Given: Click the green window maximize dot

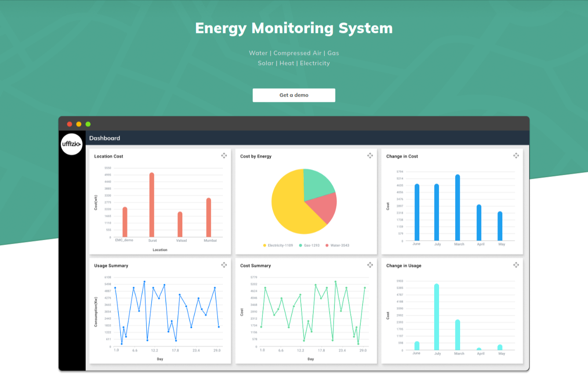Looking at the screenshot, I should 88,124.
